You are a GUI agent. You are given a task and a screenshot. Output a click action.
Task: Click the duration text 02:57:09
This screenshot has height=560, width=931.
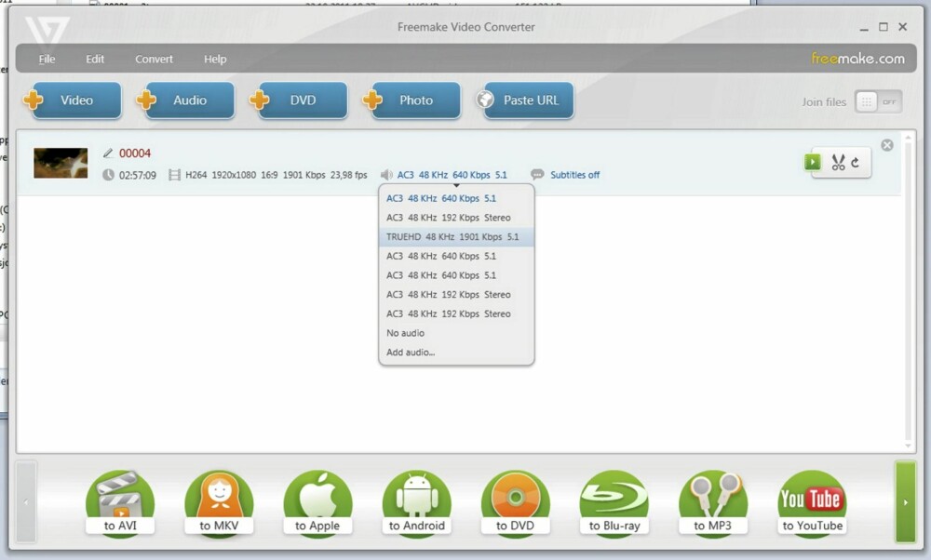138,175
